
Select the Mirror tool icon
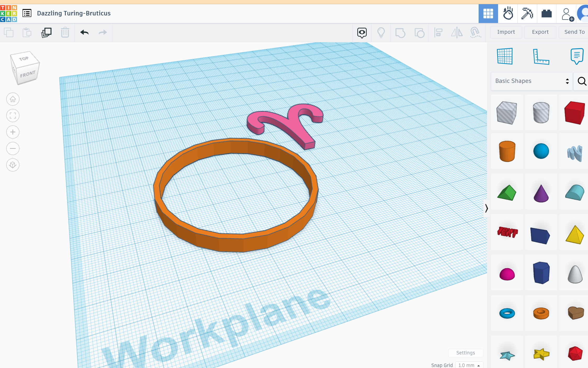tap(457, 32)
